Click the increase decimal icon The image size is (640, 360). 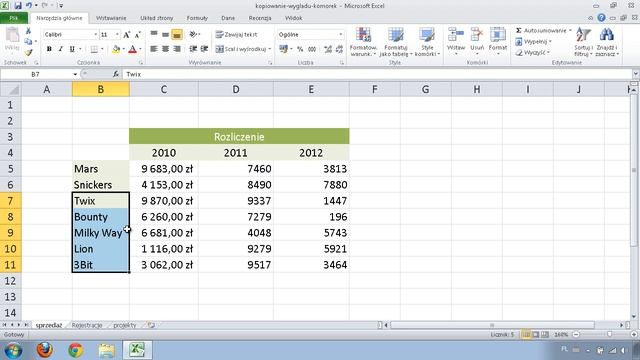click(x=328, y=49)
